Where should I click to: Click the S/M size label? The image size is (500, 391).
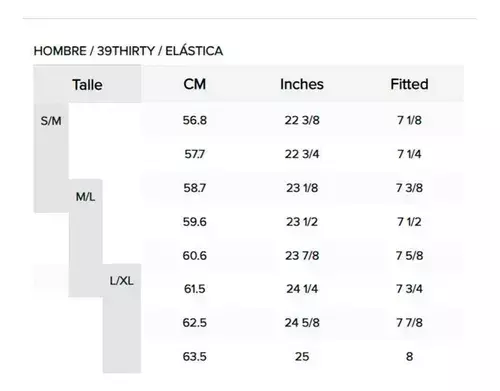(x=51, y=121)
